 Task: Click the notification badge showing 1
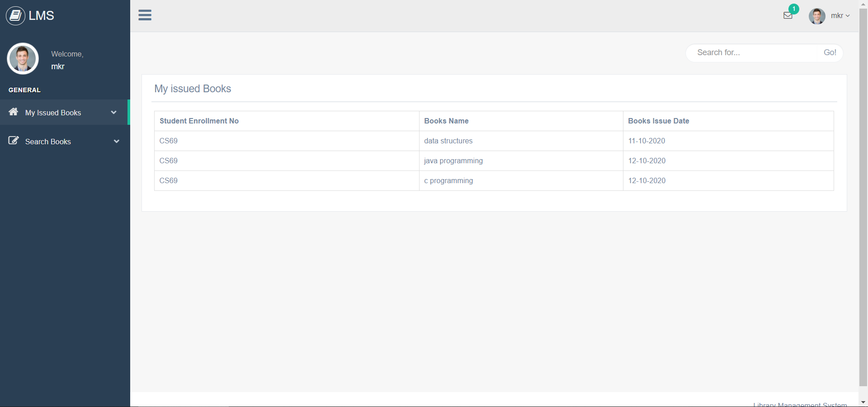[x=794, y=9]
